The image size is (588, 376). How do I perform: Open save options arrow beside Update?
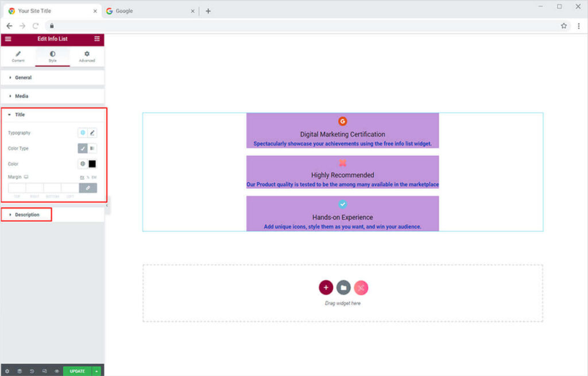pos(96,371)
